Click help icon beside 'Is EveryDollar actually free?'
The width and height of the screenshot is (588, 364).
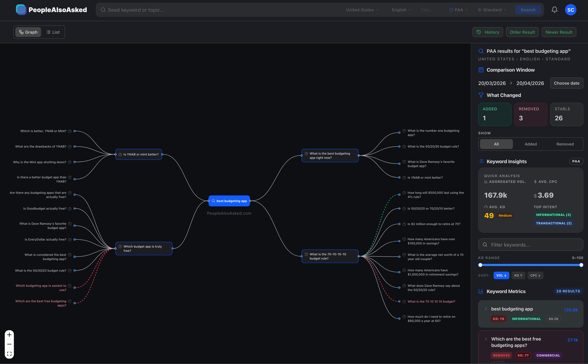click(70, 240)
